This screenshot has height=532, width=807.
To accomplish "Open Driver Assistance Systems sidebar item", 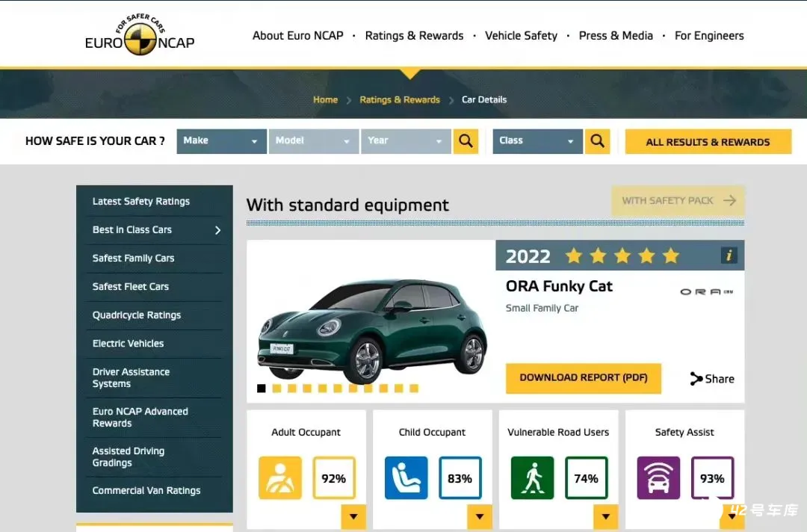I will (x=131, y=377).
